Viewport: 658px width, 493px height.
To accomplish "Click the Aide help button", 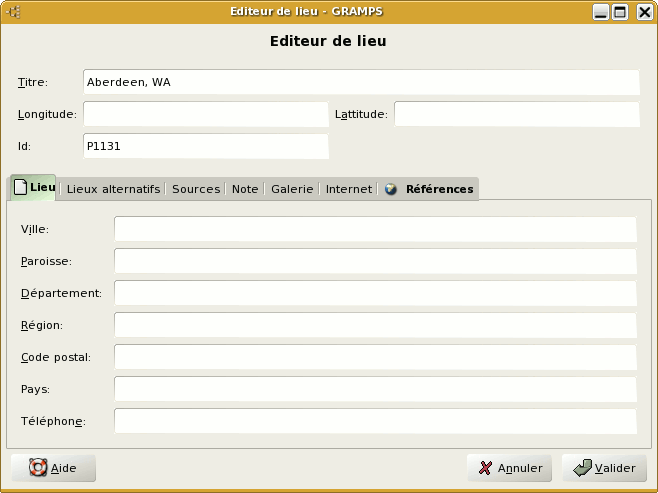I will tap(53, 468).
